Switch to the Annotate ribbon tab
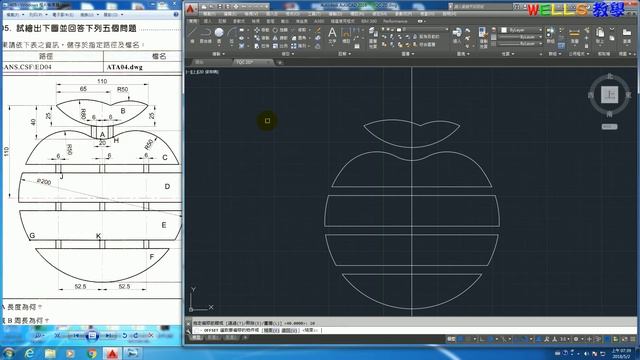Screen dimensions: 640x360 click(222, 21)
